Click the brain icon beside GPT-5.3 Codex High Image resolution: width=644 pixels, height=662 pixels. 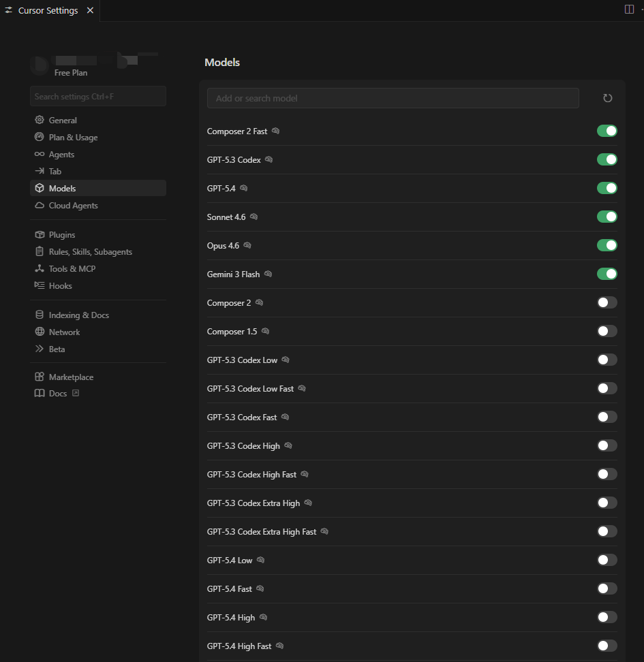click(x=288, y=446)
